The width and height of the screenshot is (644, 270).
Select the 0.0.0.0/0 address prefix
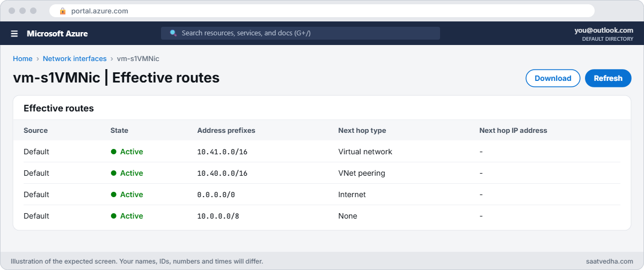click(216, 194)
